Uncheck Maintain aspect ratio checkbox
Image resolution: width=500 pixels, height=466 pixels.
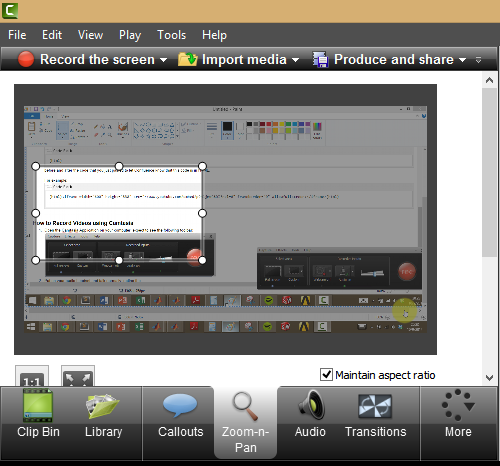point(326,375)
